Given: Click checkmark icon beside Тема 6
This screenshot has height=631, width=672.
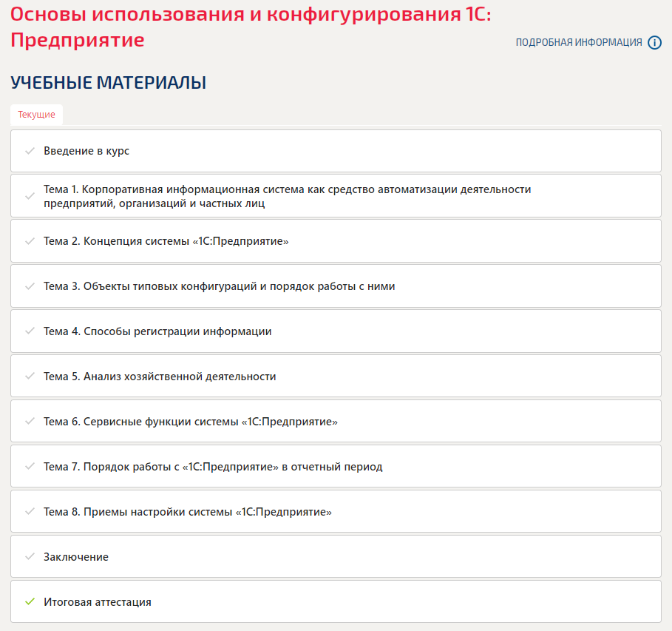Looking at the screenshot, I should (30, 421).
